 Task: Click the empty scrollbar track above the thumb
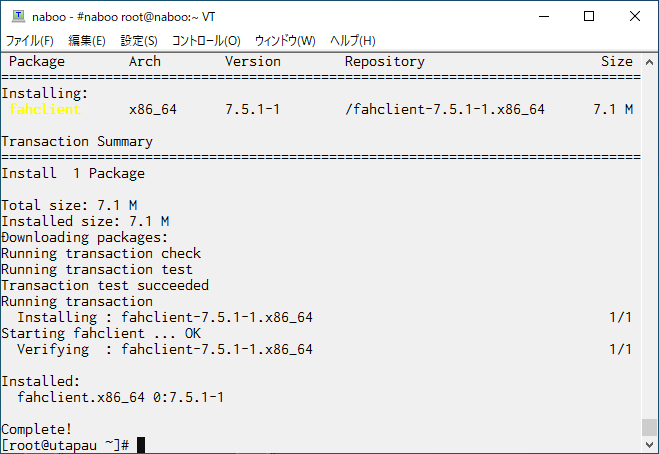[x=649, y=244]
